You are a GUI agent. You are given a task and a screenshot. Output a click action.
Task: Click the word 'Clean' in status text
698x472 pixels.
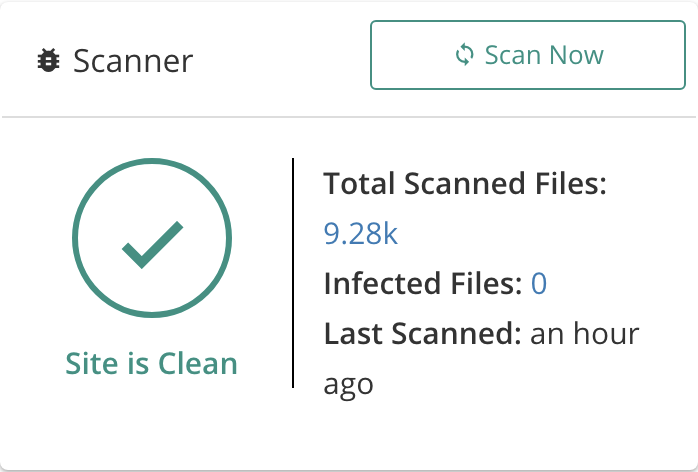pos(198,363)
